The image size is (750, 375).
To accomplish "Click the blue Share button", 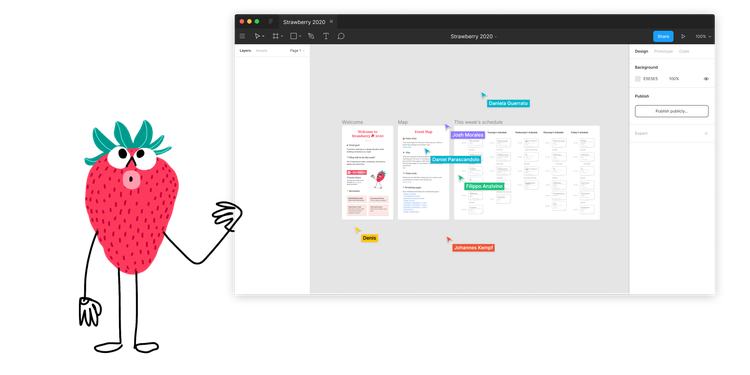I will pyautogui.click(x=663, y=36).
